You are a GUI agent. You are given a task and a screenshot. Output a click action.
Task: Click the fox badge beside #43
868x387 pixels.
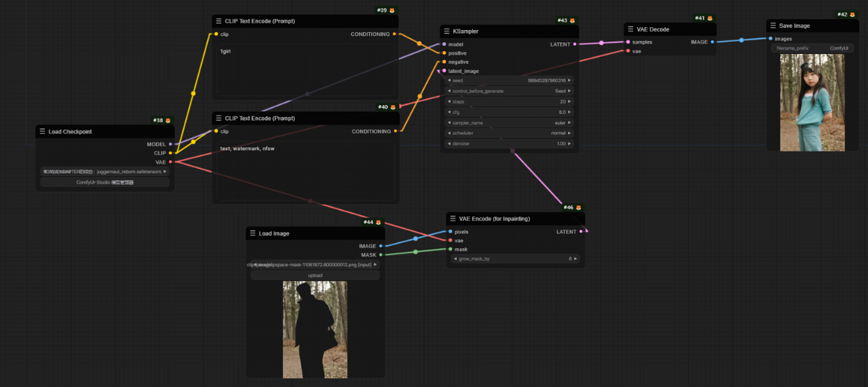[572, 20]
